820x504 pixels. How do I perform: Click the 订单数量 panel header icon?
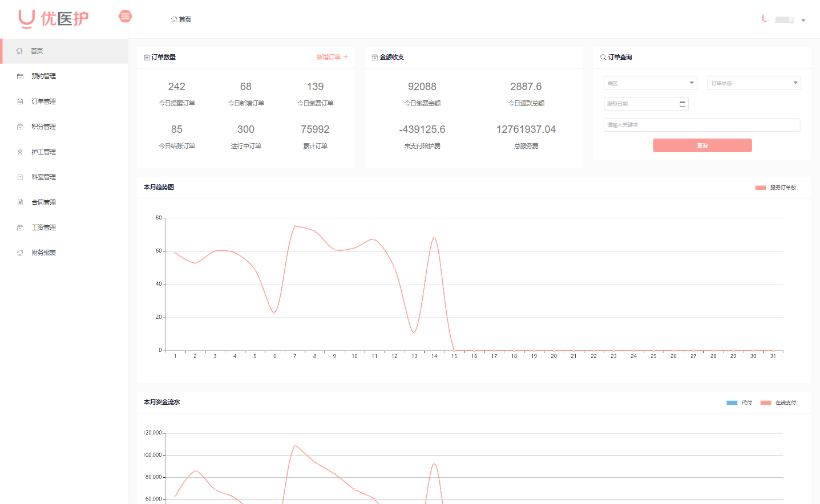click(x=147, y=58)
